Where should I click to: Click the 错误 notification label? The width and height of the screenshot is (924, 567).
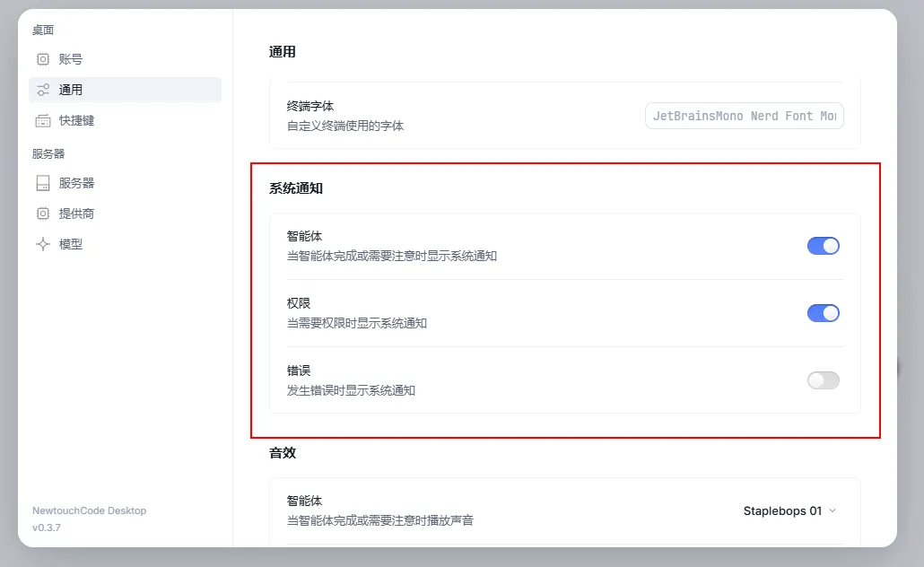coord(298,371)
